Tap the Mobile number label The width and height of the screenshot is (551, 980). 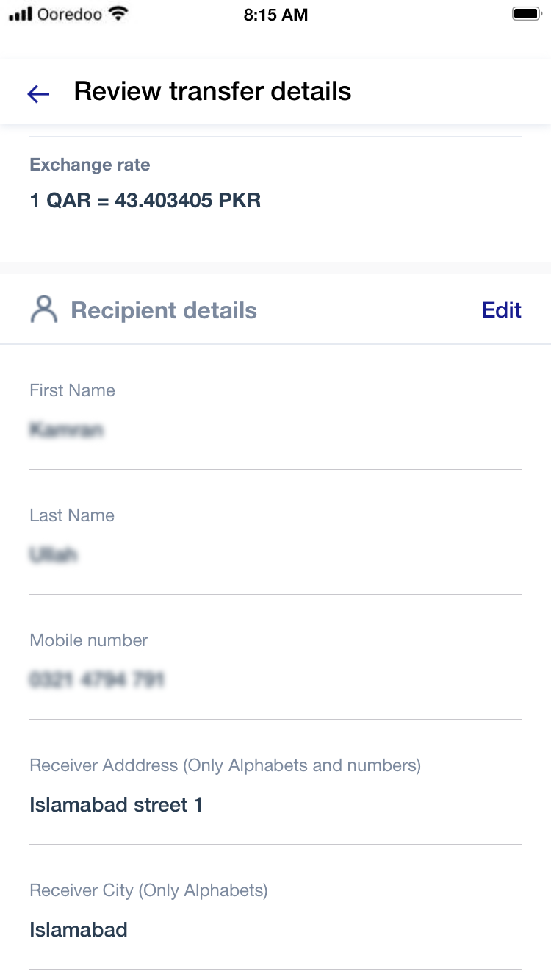(88, 640)
